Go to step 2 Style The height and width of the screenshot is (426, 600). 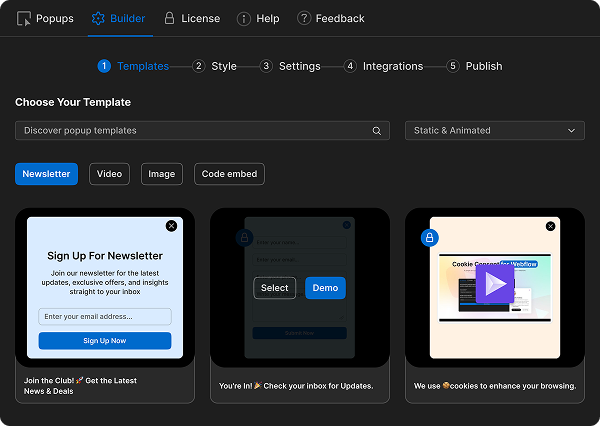(215, 66)
